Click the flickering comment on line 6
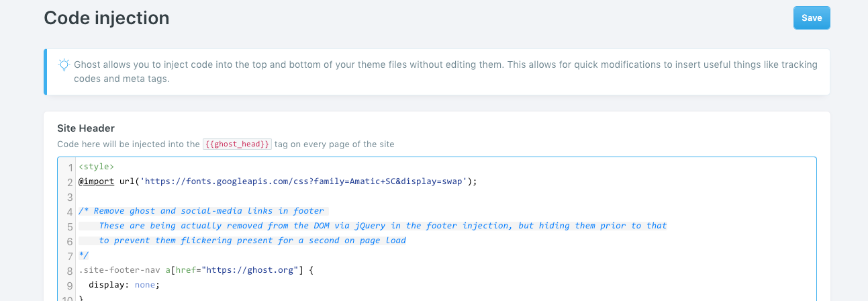 click(x=252, y=241)
